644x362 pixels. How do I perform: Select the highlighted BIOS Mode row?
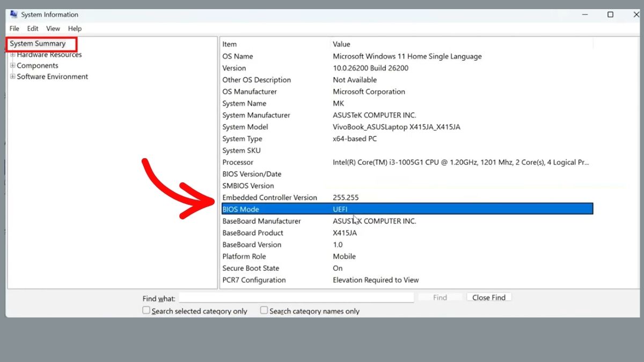407,209
